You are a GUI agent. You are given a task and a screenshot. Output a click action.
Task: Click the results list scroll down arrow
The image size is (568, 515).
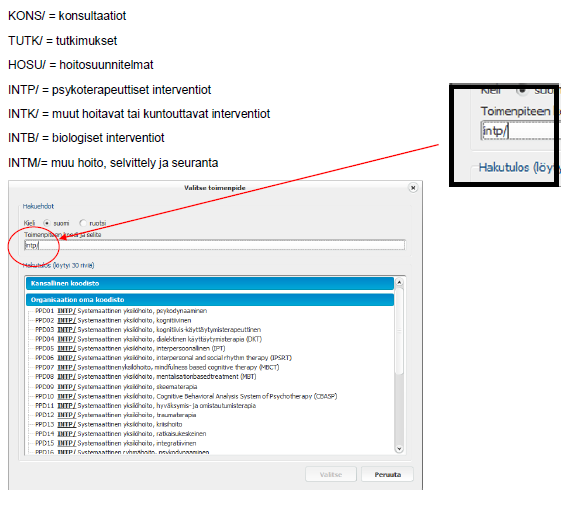399,449
